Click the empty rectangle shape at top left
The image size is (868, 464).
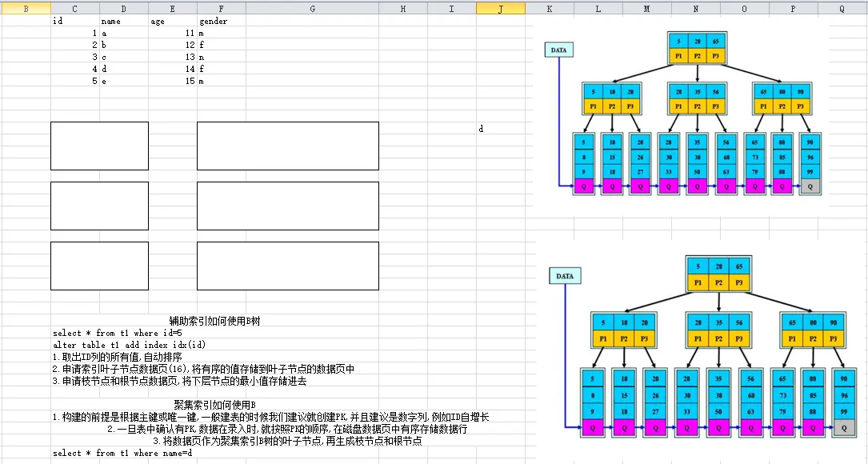99,146
